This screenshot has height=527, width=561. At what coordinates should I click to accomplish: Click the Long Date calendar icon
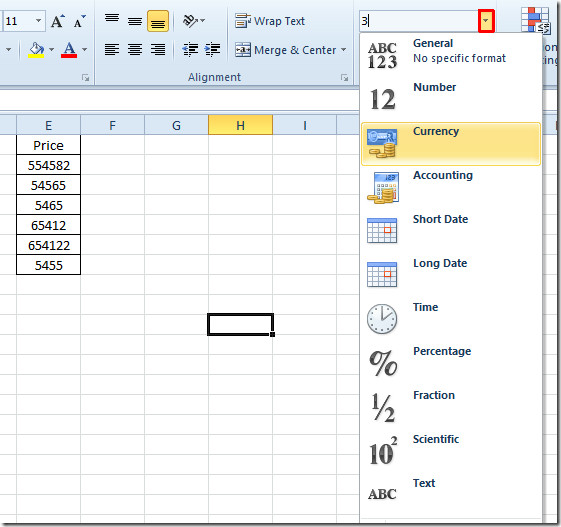coord(382,274)
